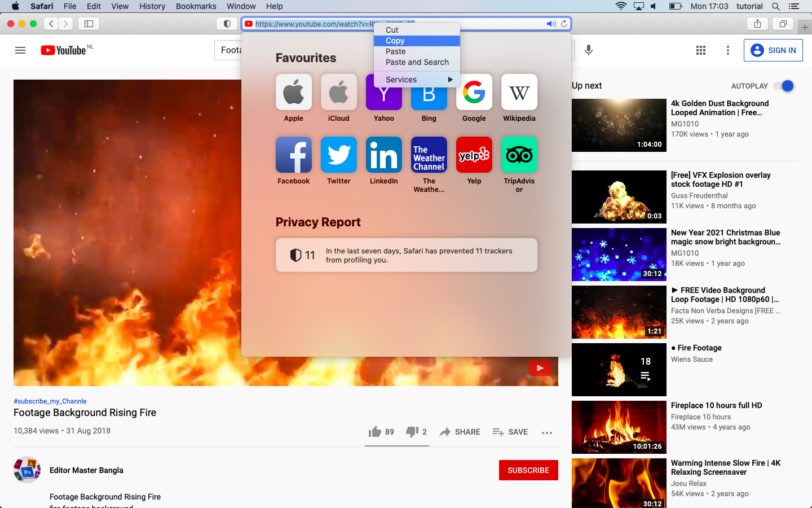
Task: Open YouTube settings three-dot menu
Action: pos(728,50)
